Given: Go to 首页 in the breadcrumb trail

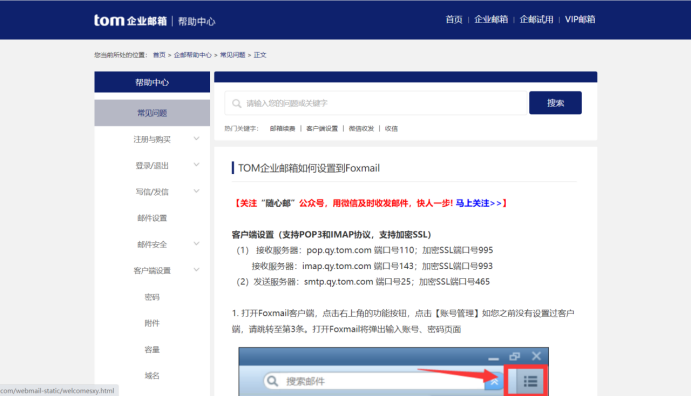Looking at the screenshot, I should point(159,55).
